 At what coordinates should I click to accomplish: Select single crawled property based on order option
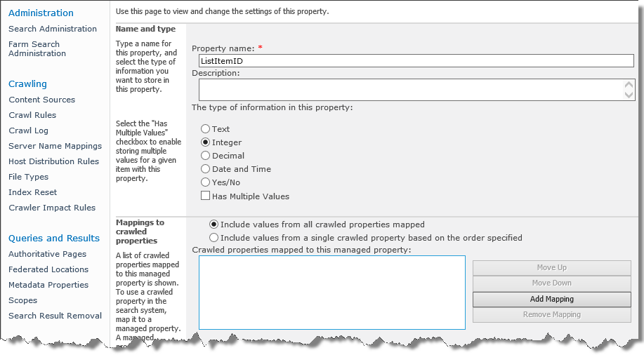coord(213,238)
